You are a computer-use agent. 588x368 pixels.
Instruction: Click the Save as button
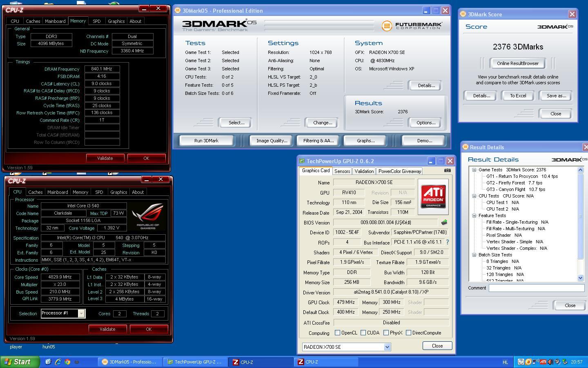pyautogui.click(x=556, y=96)
